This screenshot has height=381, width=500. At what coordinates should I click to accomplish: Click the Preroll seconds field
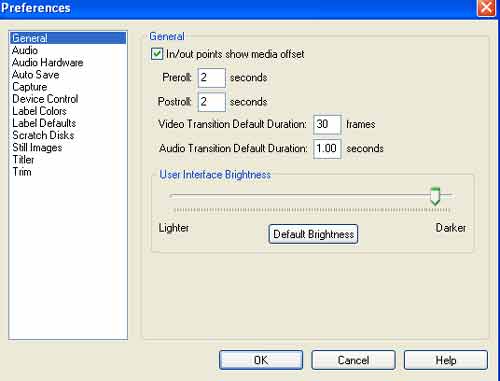pyautogui.click(x=212, y=78)
